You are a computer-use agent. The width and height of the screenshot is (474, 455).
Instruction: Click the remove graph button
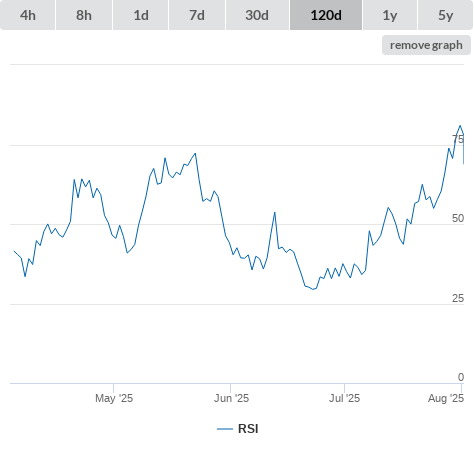tap(426, 45)
